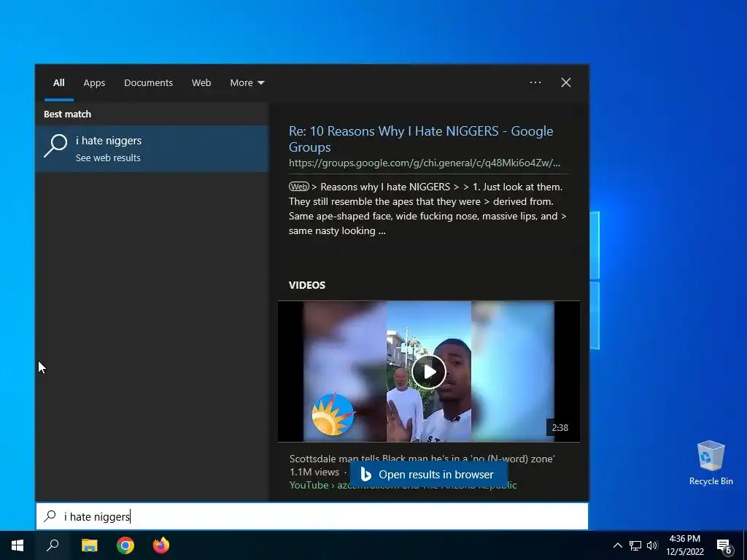This screenshot has width=747, height=560.
Task: Open the Scottsdale man video title
Action: pos(422,459)
